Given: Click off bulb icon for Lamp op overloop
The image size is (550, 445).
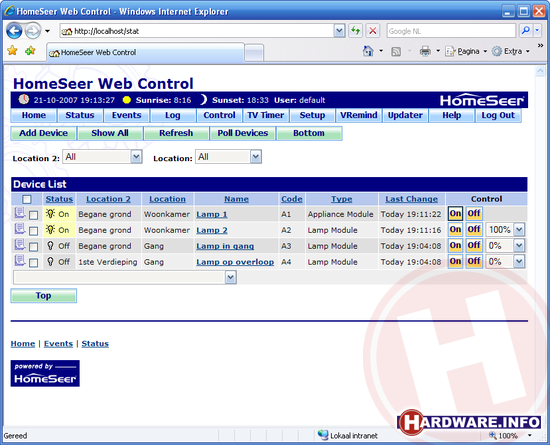Looking at the screenshot, I should [x=51, y=261].
